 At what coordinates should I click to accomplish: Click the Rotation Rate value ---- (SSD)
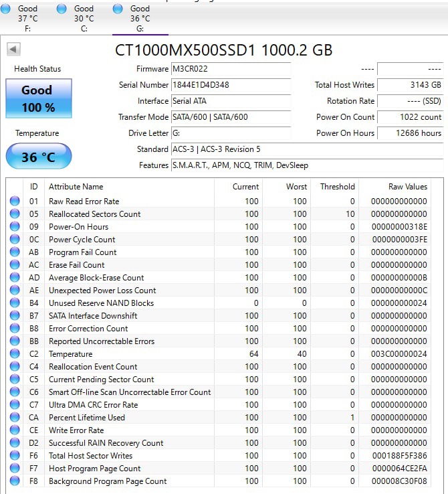(411, 101)
